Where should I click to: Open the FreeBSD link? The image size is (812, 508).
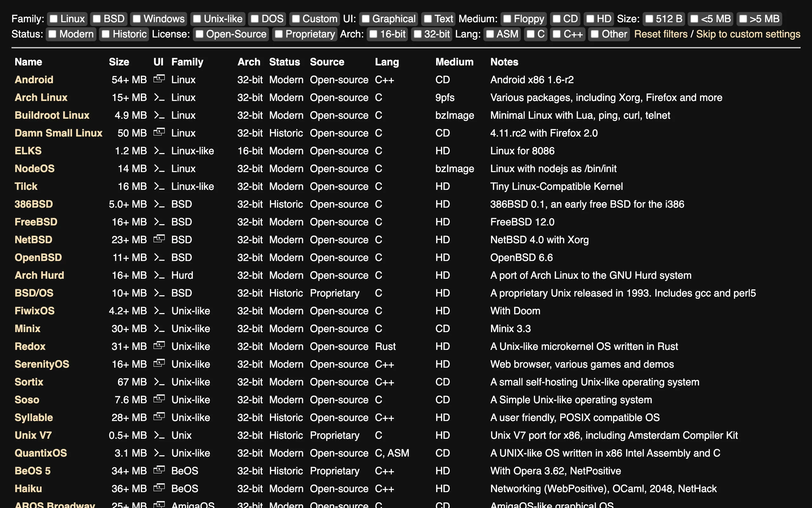[x=36, y=222]
